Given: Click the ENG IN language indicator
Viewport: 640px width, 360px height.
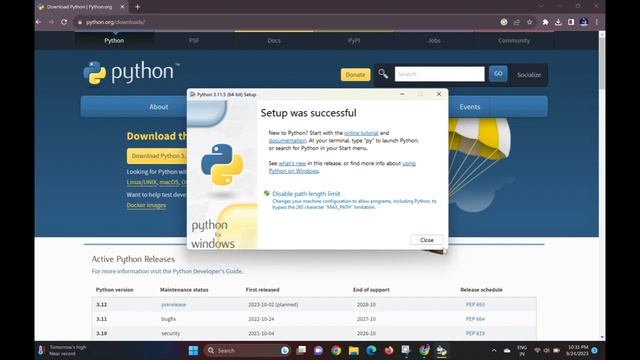Looking at the screenshot, I should click(x=522, y=350).
